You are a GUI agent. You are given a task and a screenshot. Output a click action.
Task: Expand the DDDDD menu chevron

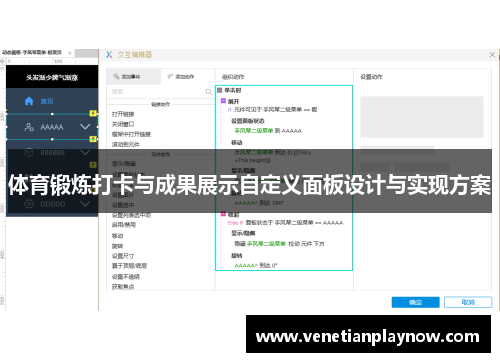click(x=85, y=204)
